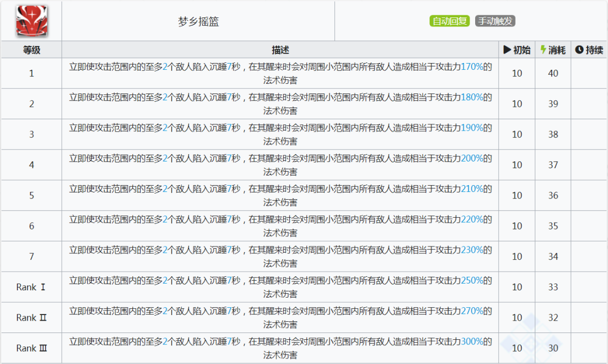The height and width of the screenshot is (364, 608).
Task: Select the level 4 row label
Action: click(x=32, y=165)
